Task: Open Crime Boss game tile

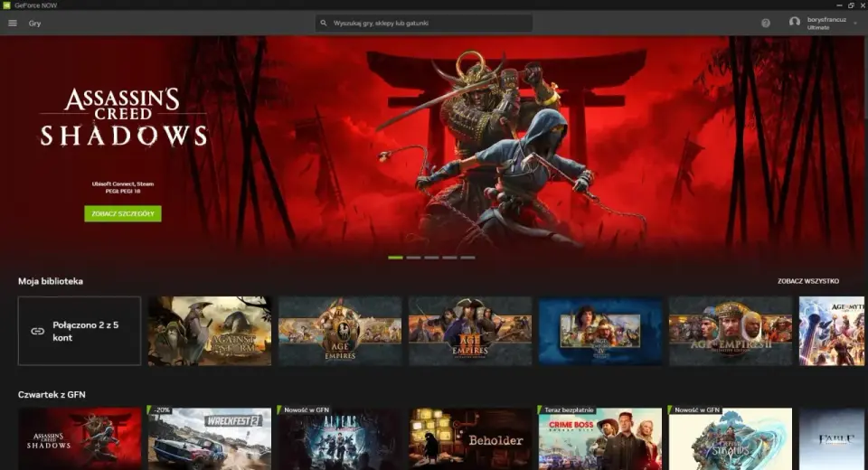Action: [600, 439]
